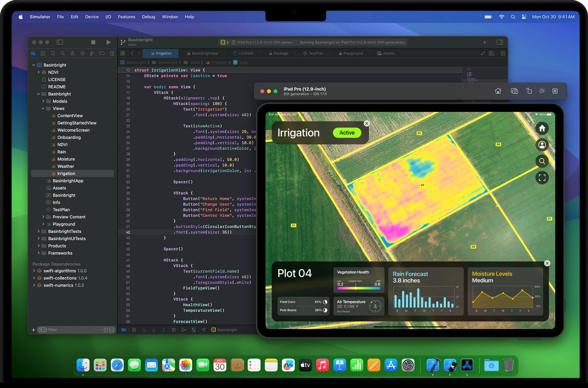The width and height of the screenshot is (588, 388).
Task: Rotate the device using Simulator rotate icon
Action: (529, 91)
